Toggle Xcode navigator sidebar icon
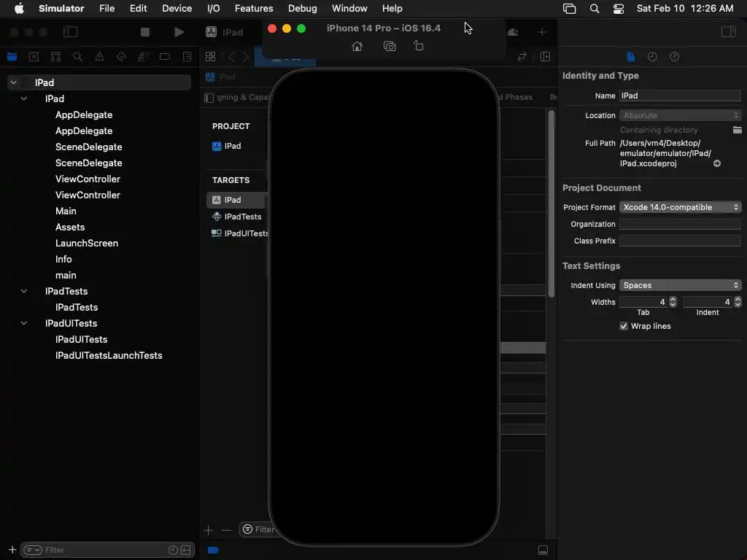This screenshot has height=560, width=747. [70, 32]
